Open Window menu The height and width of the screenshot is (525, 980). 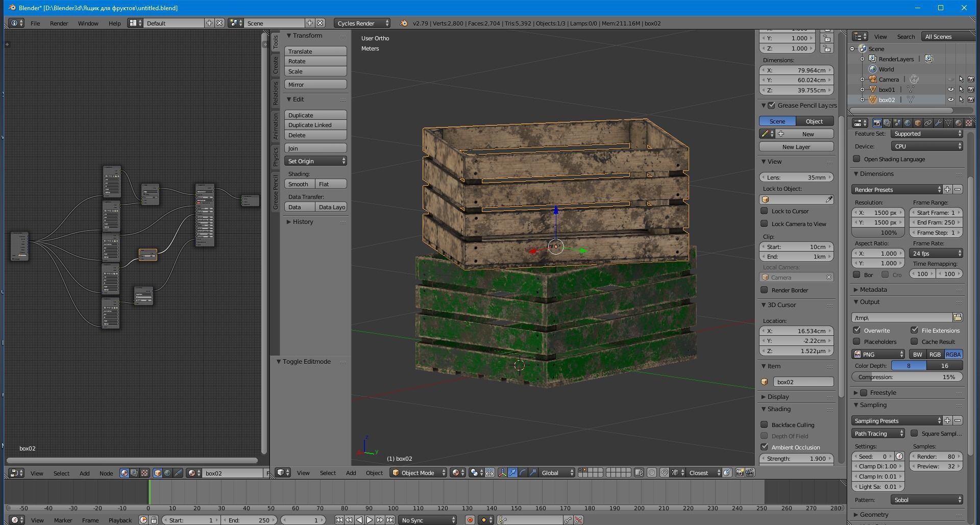(x=88, y=23)
